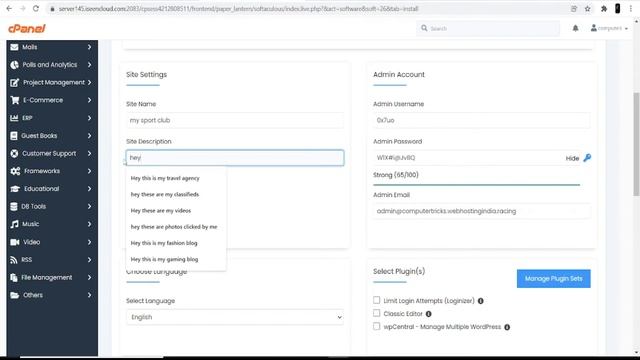This screenshot has height=360, width=640.
Task: Click the Customer Support lifebuoy icon
Action: [14, 153]
